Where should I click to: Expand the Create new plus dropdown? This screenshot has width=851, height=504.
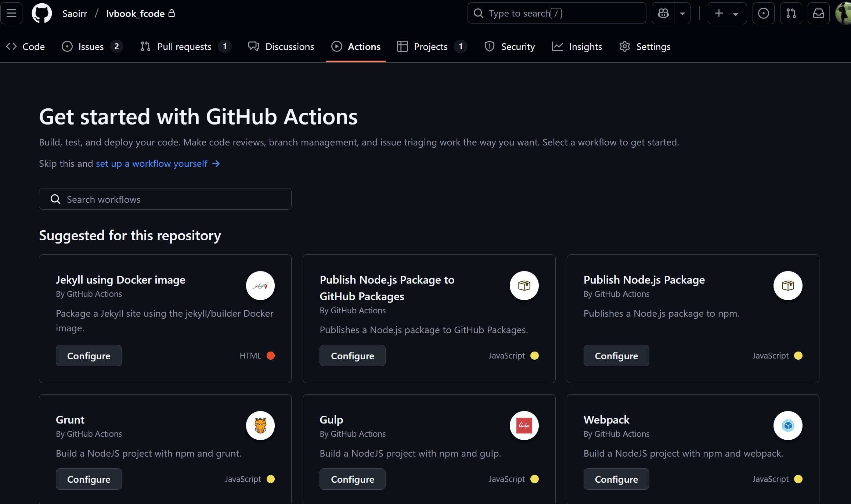pyautogui.click(x=727, y=13)
